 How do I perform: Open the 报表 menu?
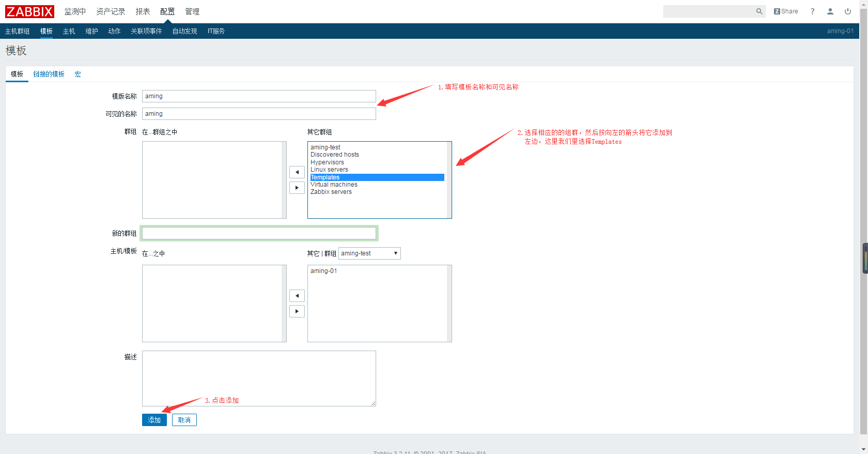click(x=143, y=11)
